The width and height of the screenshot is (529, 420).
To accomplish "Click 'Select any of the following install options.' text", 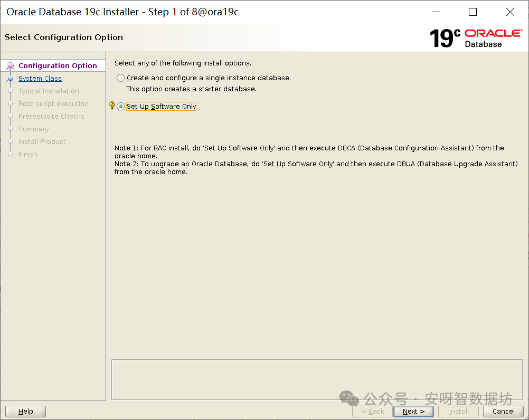I will click(183, 63).
